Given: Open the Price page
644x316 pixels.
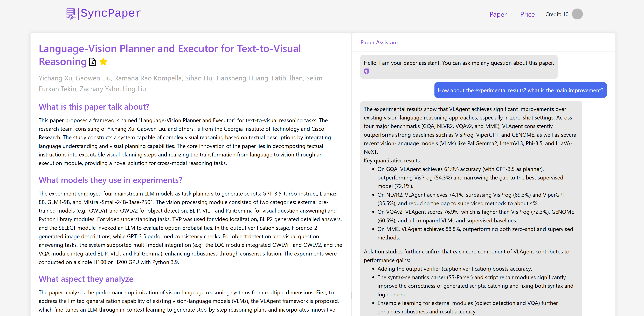Looking at the screenshot, I should click(527, 14).
